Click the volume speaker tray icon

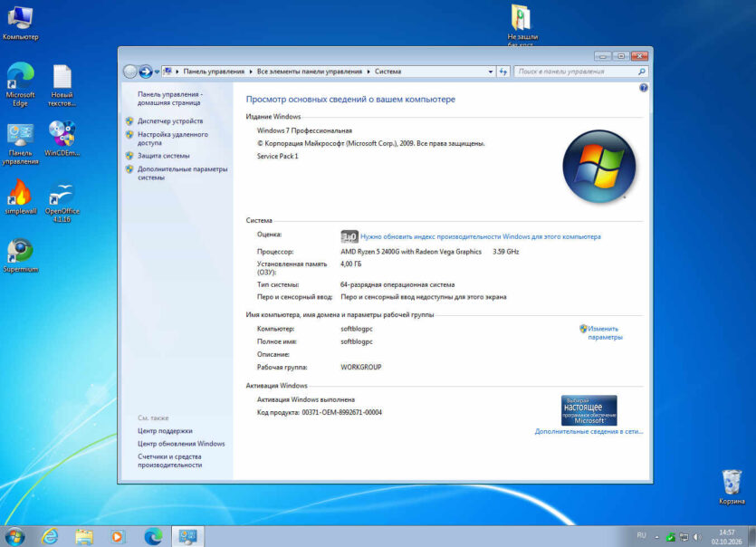[x=697, y=537]
